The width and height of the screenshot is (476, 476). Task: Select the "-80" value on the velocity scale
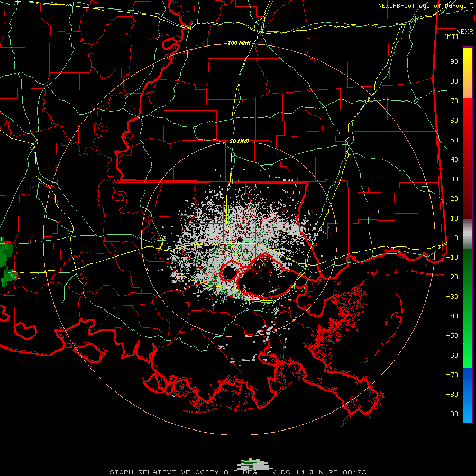(x=452, y=395)
